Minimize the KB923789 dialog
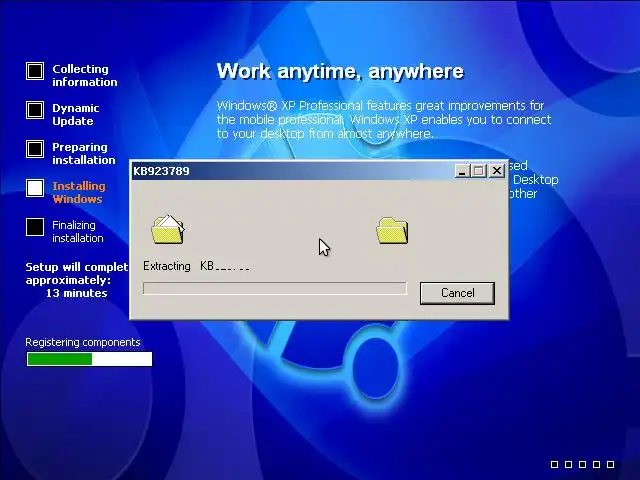The width and height of the screenshot is (640, 480). (462, 171)
